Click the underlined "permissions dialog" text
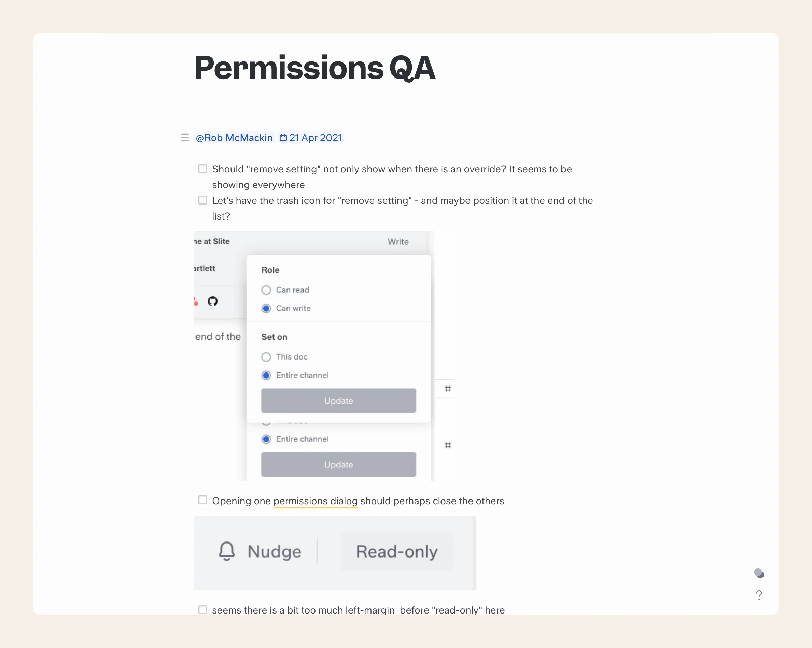This screenshot has height=648, width=812. (x=315, y=501)
